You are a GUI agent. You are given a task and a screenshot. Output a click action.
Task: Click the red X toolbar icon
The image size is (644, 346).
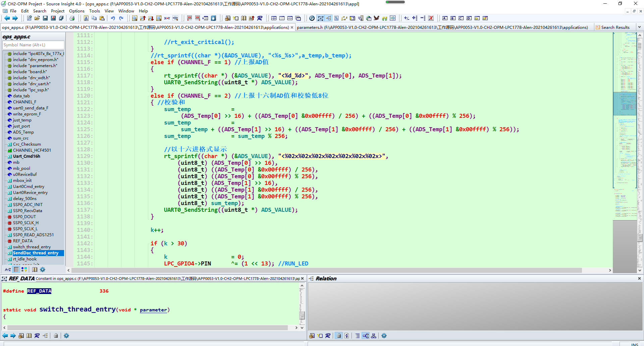[431, 18]
